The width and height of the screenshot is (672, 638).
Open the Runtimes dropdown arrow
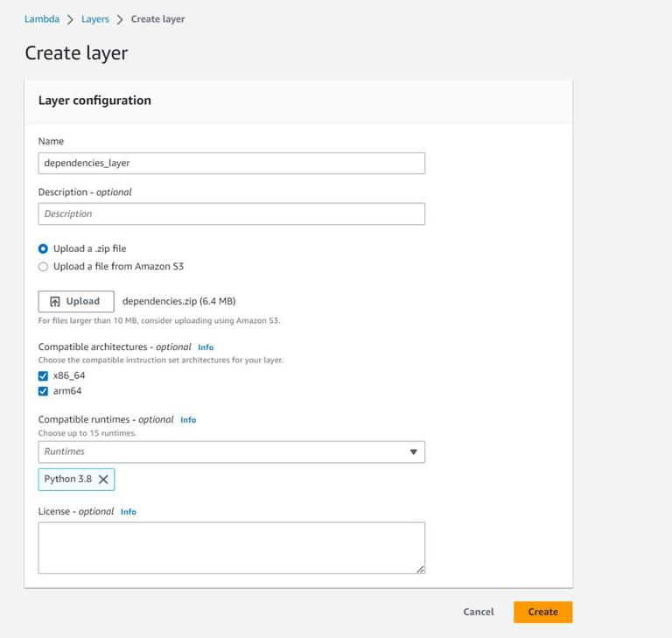(x=413, y=452)
